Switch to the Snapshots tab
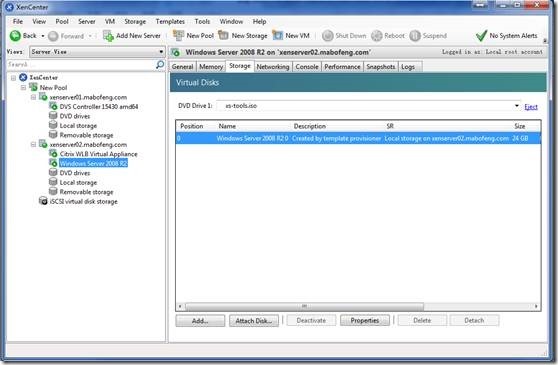This screenshot has width=558, height=365. pyautogui.click(x=381, y=67)
